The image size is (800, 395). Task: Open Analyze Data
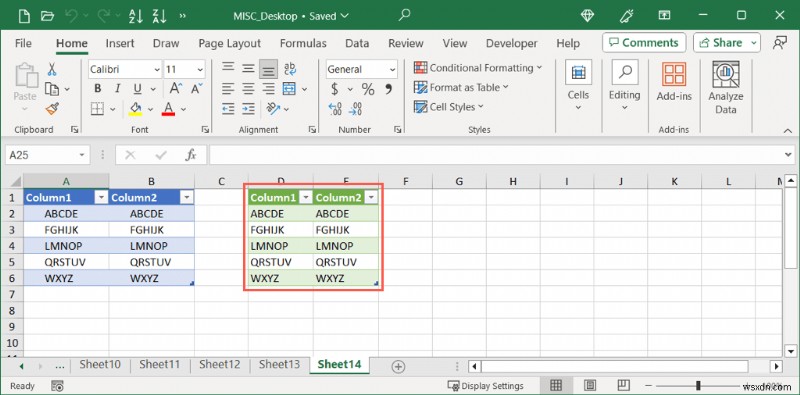point(726,88)
